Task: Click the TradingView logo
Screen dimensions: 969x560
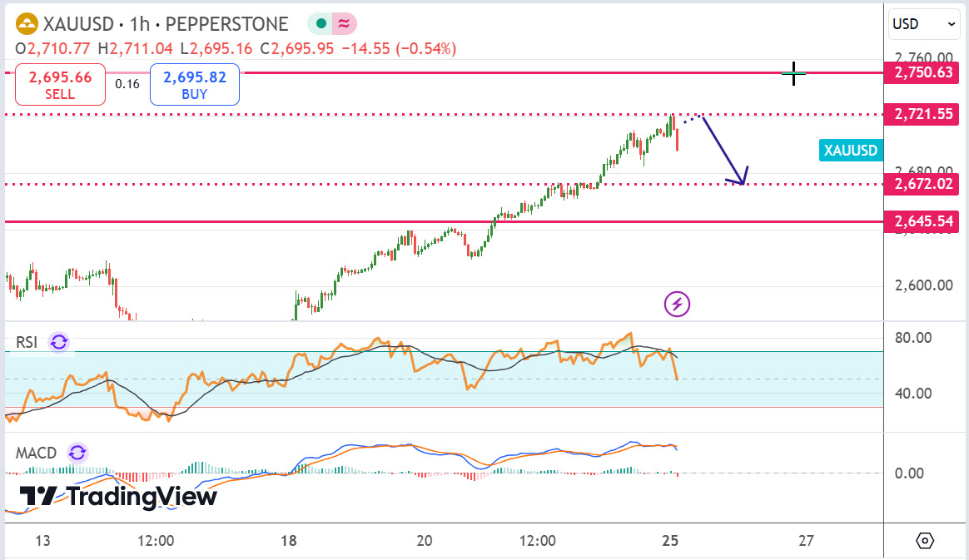Action: [118, 497]
